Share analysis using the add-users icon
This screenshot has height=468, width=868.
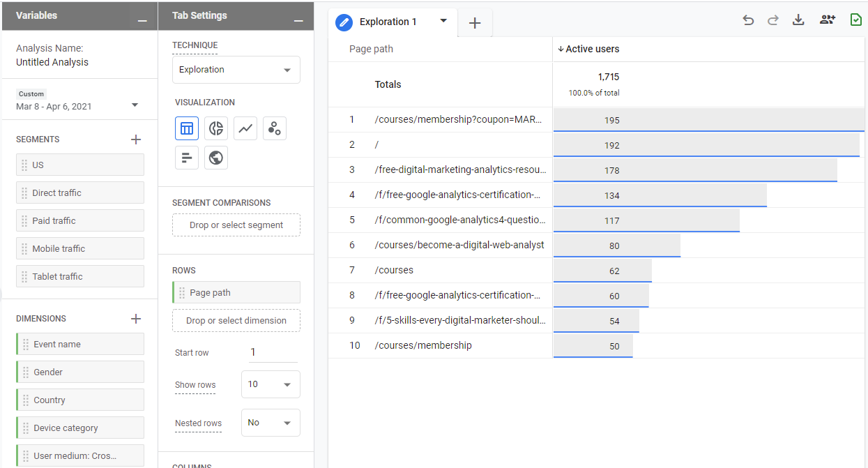(x=828, y=20)
